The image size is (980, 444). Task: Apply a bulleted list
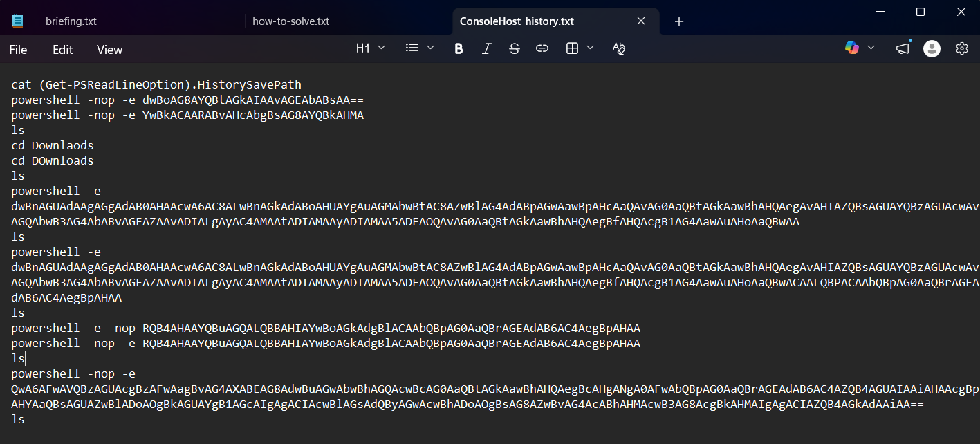coord(411,48)
